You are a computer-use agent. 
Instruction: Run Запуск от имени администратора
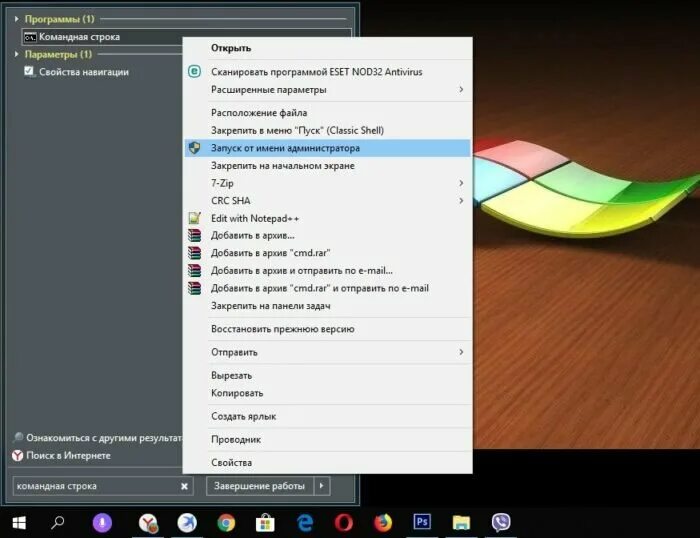click(328, 148)
